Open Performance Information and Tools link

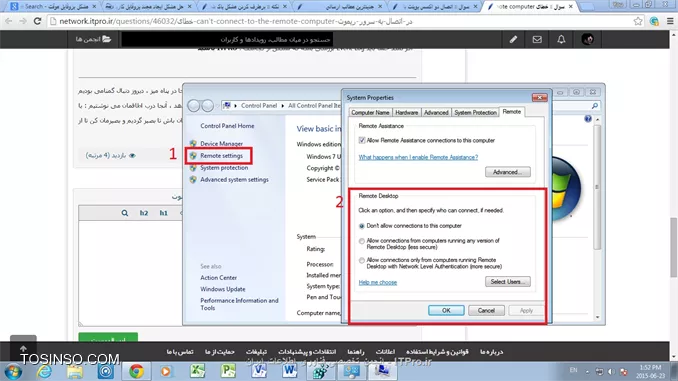coord(239,304)
